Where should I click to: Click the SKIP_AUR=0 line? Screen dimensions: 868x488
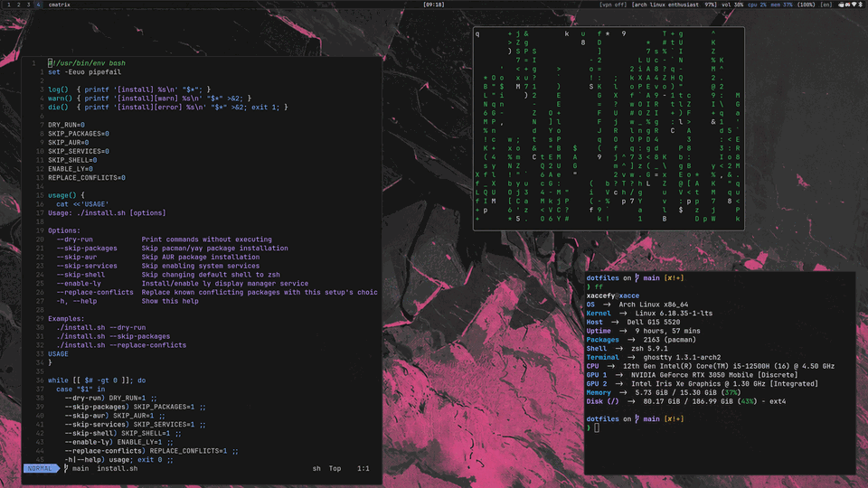tap(68, 143)
